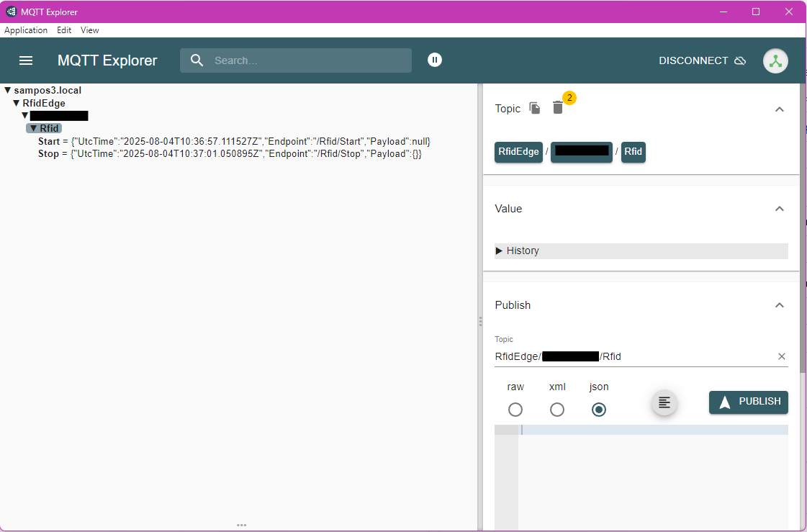Select the xml format radio button
The image size is (807, 532).
(557, 410)
